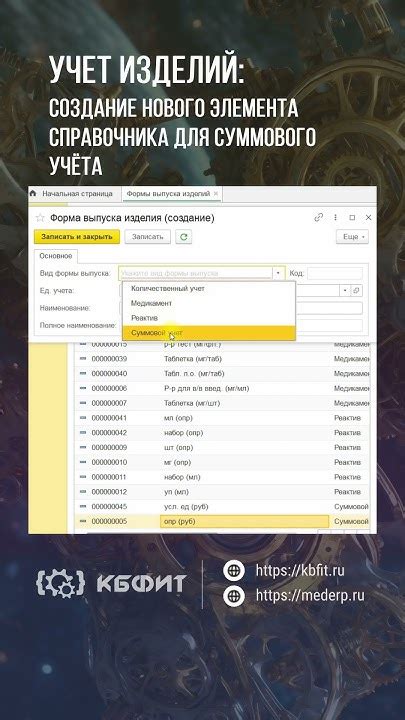The image size is (405, 720).
Task: Select Суммовой учет in the dropdown list
Action: tap(208, 333)
